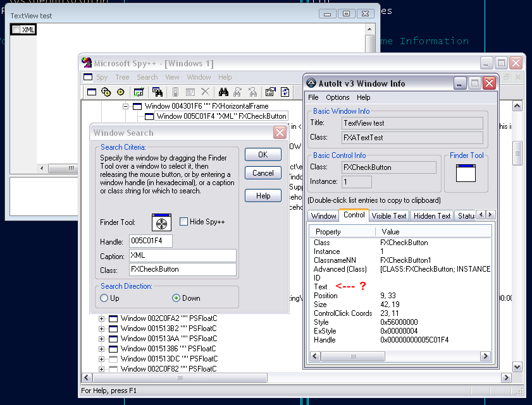The image size is (532, 405).
Task: Click the Find Window toolbar icon
Action: (x=158, y=92)
